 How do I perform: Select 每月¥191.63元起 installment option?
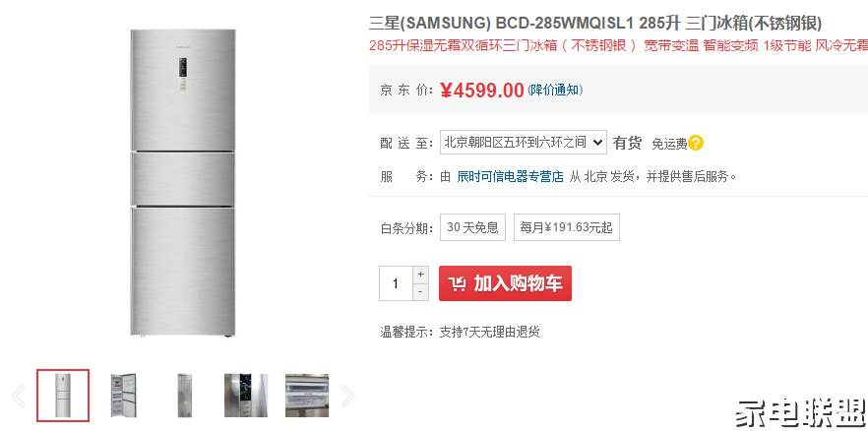[566, 227]
